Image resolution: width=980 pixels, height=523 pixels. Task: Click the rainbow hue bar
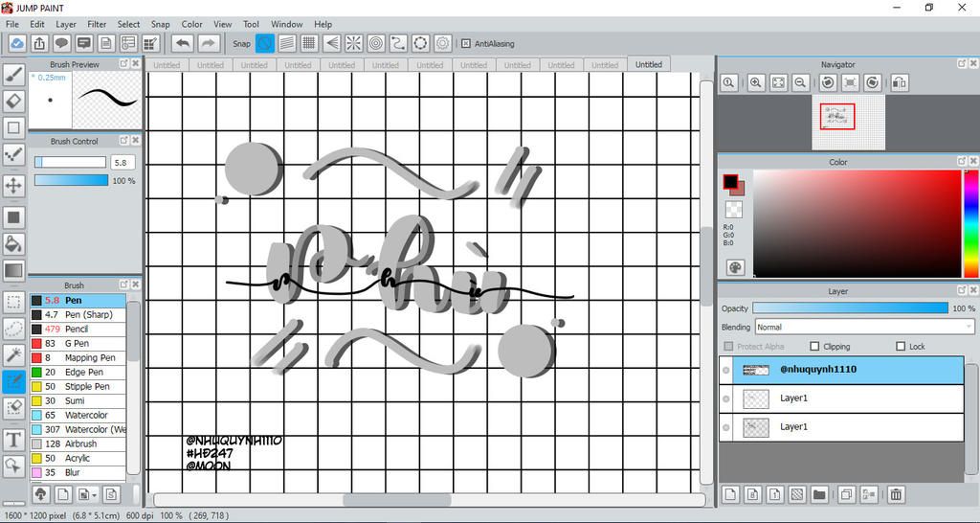pos(970,223)
